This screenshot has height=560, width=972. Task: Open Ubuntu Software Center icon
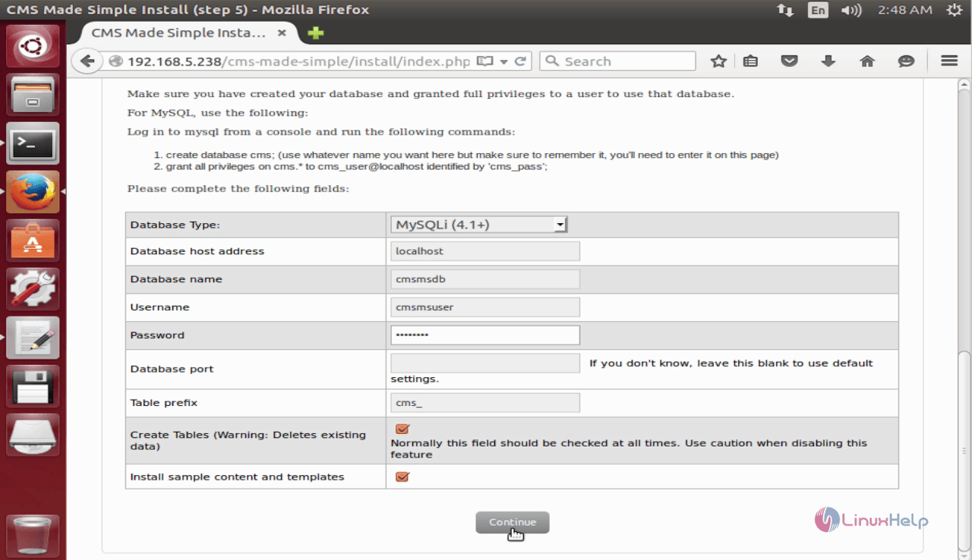click(x=33, y=241)
